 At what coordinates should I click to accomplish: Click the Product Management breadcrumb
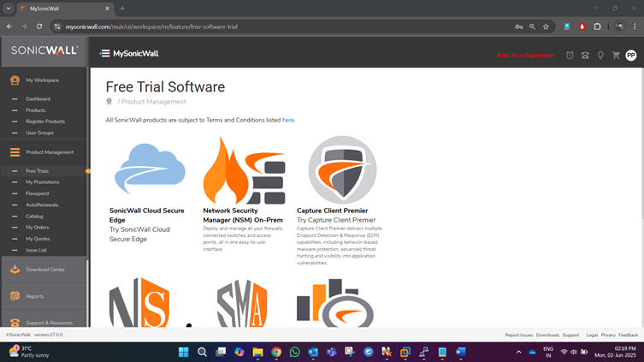click(154, 102)
